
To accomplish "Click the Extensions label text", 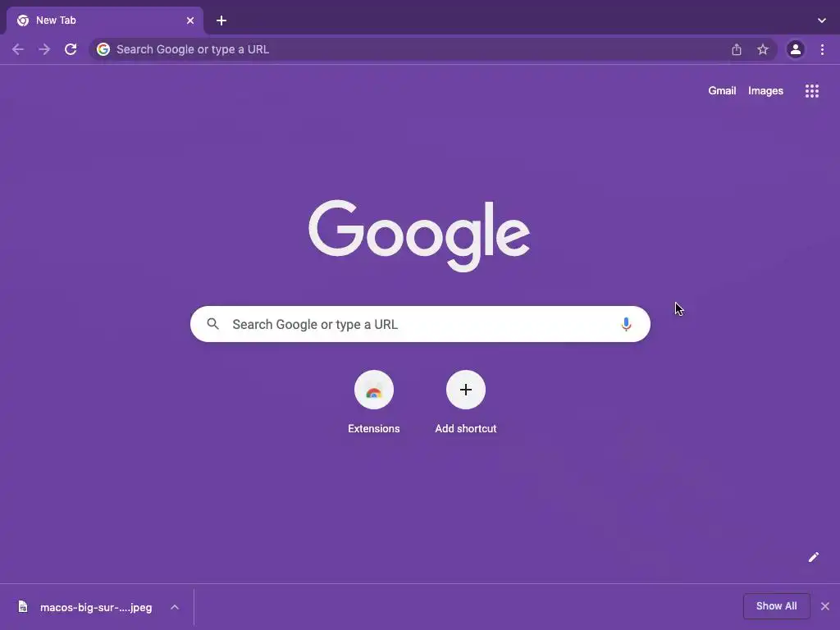I will 374,428.
